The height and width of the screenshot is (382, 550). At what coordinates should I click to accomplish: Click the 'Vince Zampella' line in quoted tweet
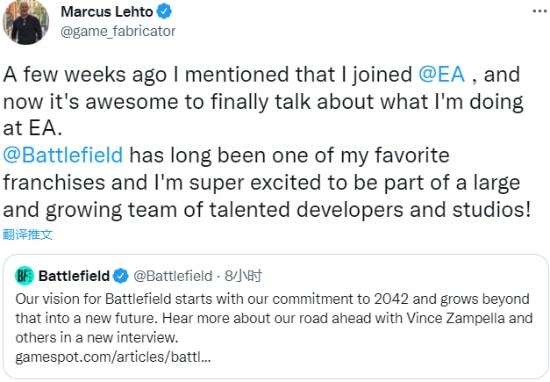click(x=274, y=319)
